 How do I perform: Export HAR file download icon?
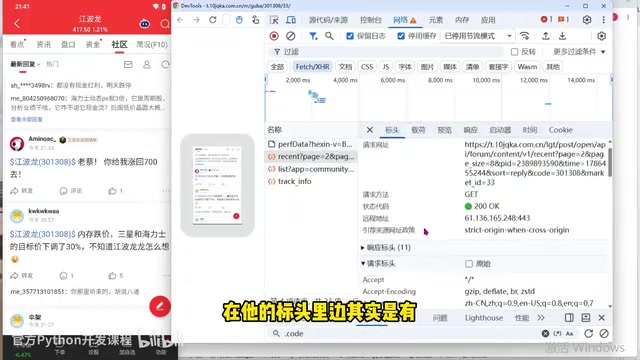[x=562, y=36]
